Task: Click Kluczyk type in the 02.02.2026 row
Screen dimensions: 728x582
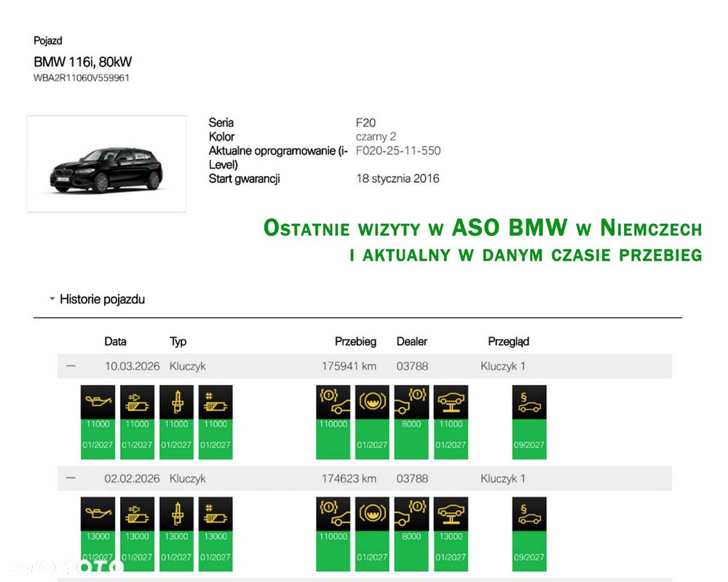Action: coord(188,479)
